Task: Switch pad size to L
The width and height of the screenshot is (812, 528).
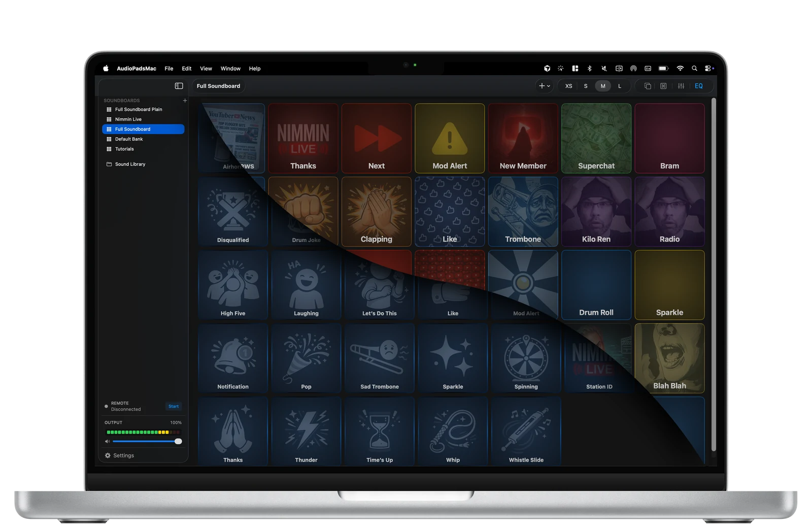Action: (x=620, y=86)
